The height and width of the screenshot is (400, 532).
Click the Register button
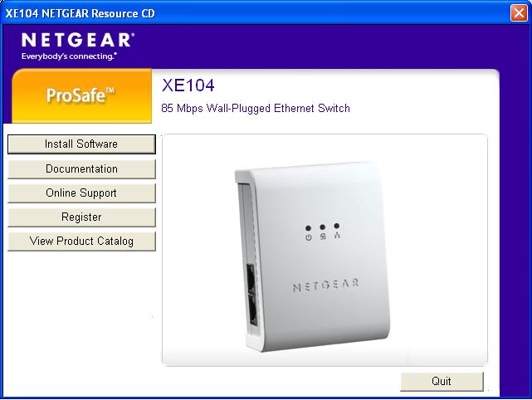[x=81, y=217]
